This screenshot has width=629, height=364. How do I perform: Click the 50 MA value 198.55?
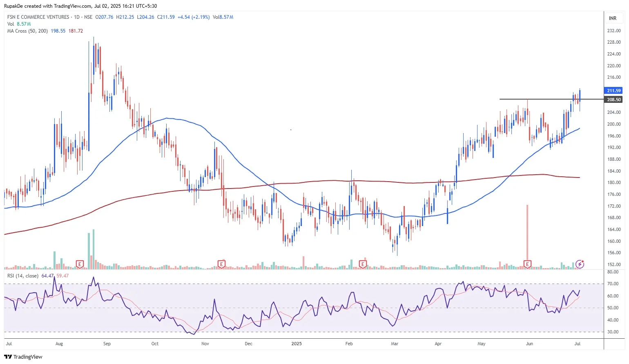click(58, 31)
